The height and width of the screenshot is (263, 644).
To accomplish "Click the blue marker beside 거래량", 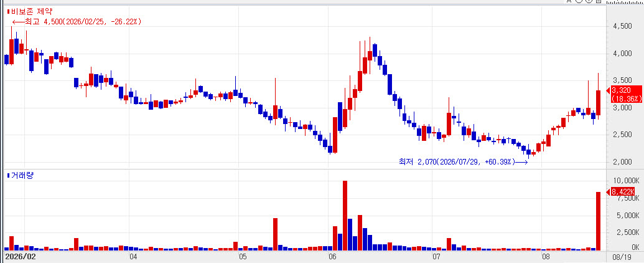I will coord(8,176).
